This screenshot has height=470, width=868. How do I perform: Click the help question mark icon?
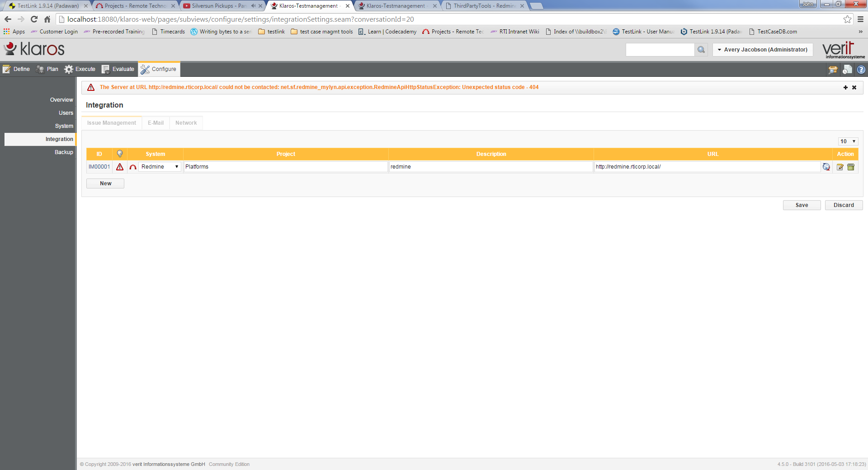tap(861, 70)
